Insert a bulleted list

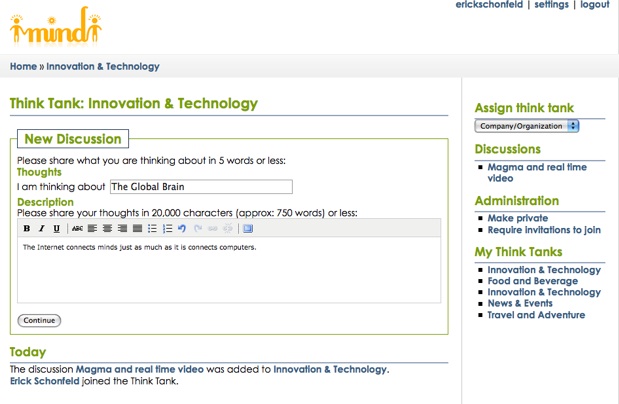153,229
